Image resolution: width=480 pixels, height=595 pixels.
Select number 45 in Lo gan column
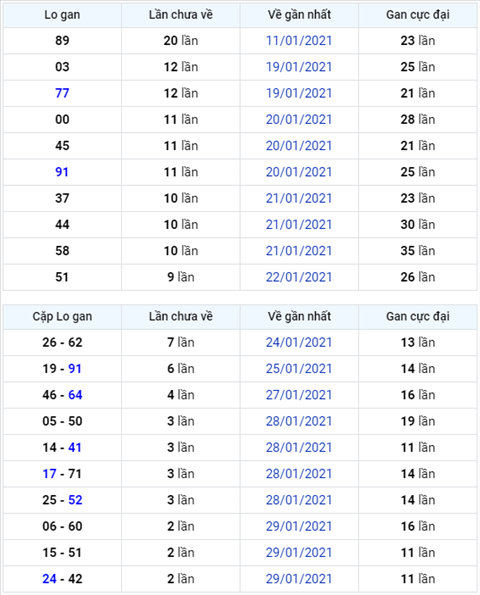tap(62, 145)
